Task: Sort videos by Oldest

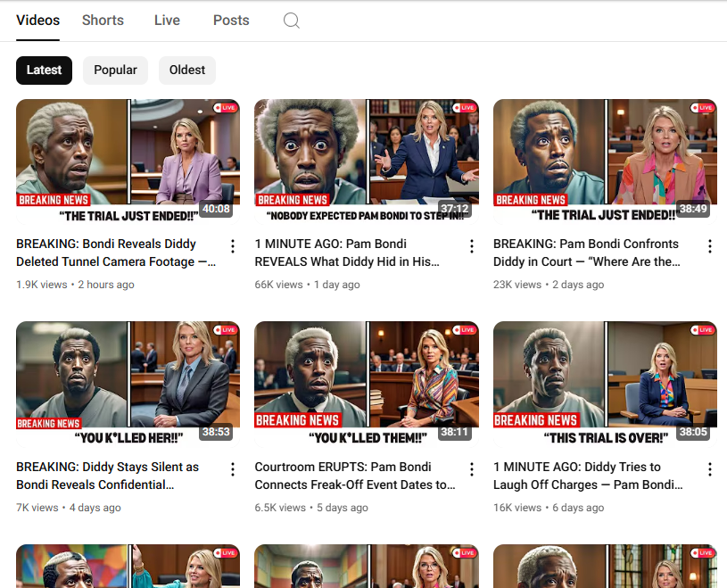Action: tap(187, 70)
